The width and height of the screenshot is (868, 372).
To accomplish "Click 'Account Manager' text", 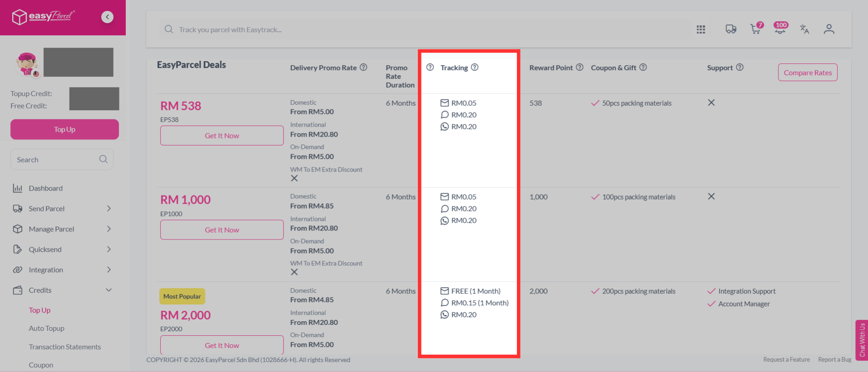I will (744, 304).
